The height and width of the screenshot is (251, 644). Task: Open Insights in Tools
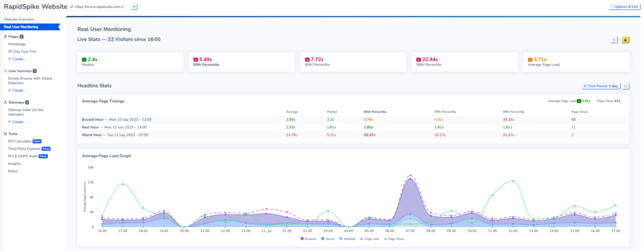pos(14,164)
